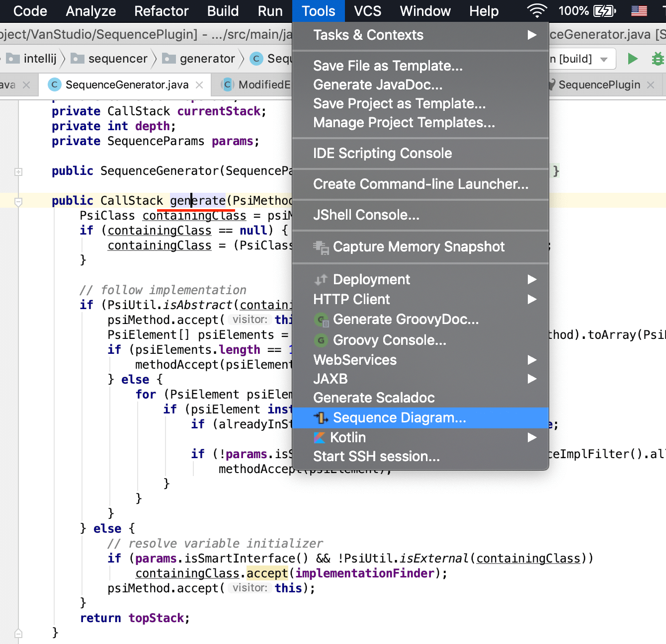Viewport: 666px width, 644px height.
Task: Close the SequenceGenerator.java tab
Action: 199,85
